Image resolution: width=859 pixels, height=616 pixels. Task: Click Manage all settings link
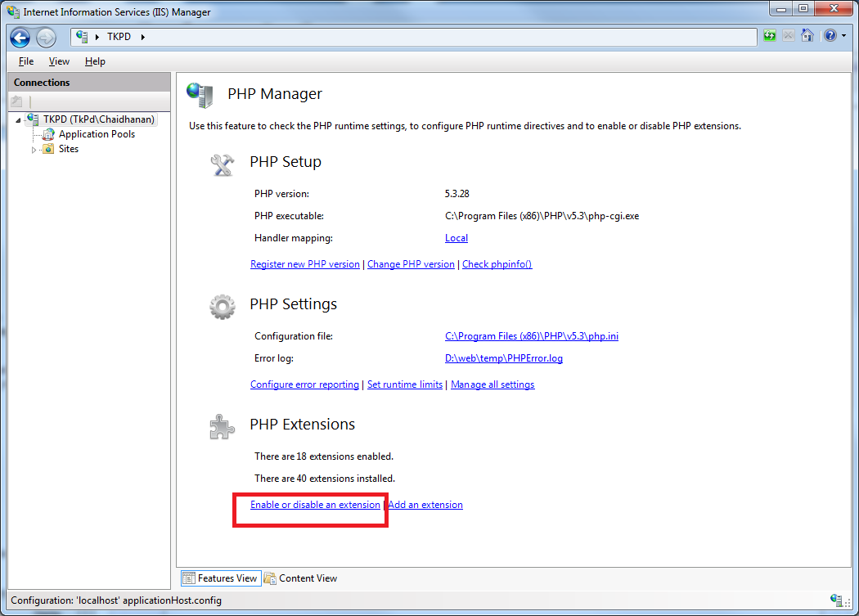492,384
